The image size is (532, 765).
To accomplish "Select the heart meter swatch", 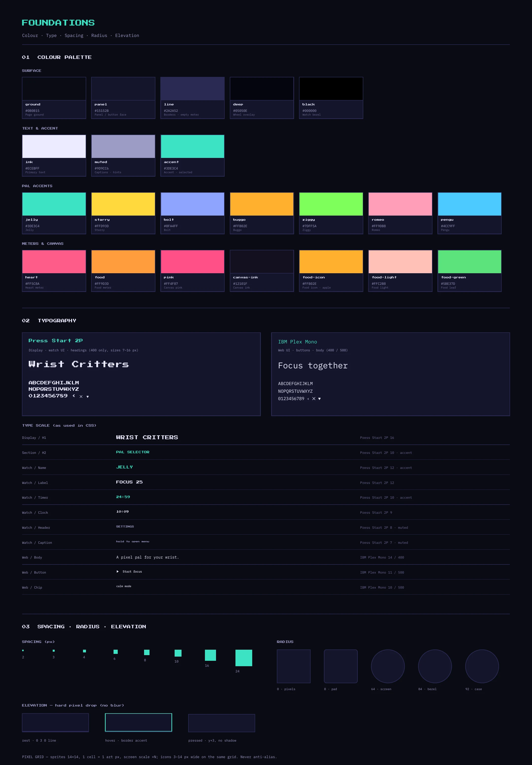I will click(x=54, y=271).
